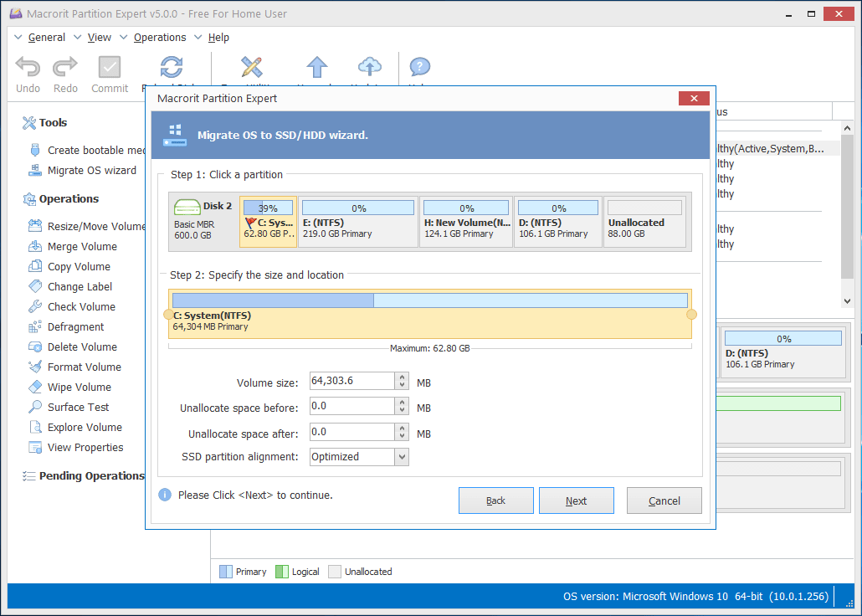Click the Create bootable media icon
Screen dimensions: 862x616
pyautogui.click(x=35, y=150)
